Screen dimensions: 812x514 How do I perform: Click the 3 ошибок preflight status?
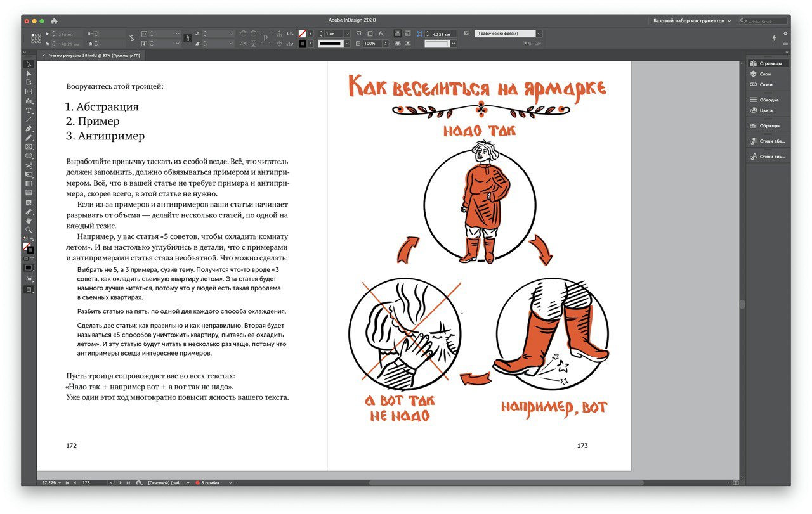pos(207,483)
